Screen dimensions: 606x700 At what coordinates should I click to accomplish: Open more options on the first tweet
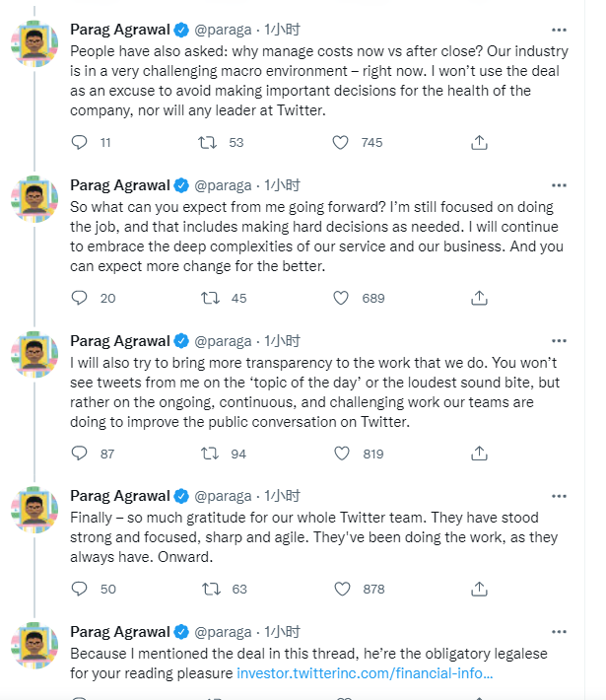(x=559, y=29)
